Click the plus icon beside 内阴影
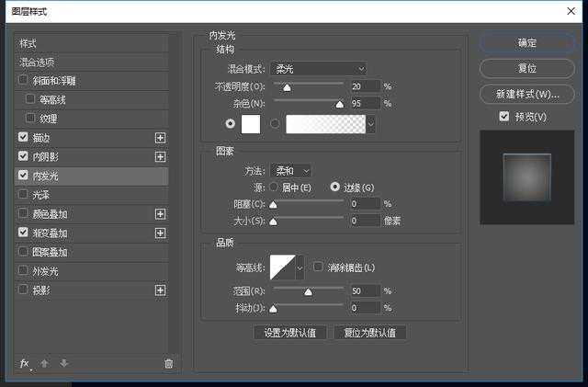Viewport: 588px width, 387px height. click(x=161, y=156)
